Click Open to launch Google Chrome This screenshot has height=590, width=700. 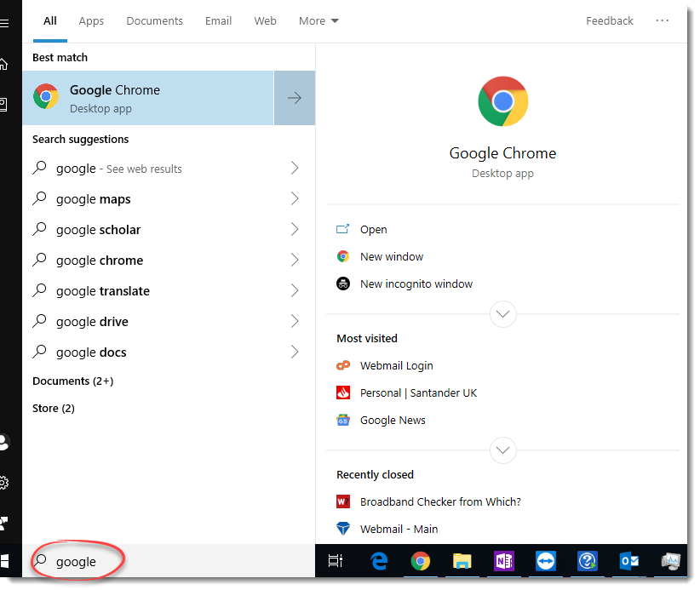pyautogui.click(x=373, y=229)
